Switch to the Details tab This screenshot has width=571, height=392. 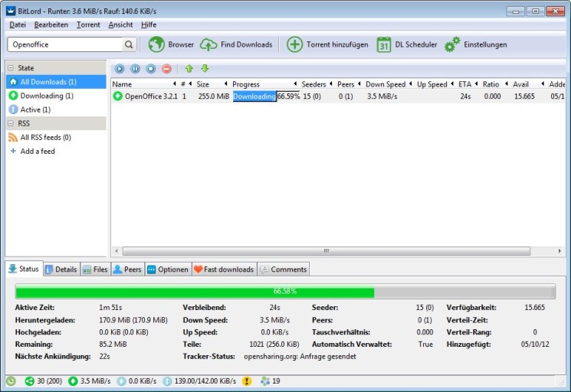click(61, 269)
